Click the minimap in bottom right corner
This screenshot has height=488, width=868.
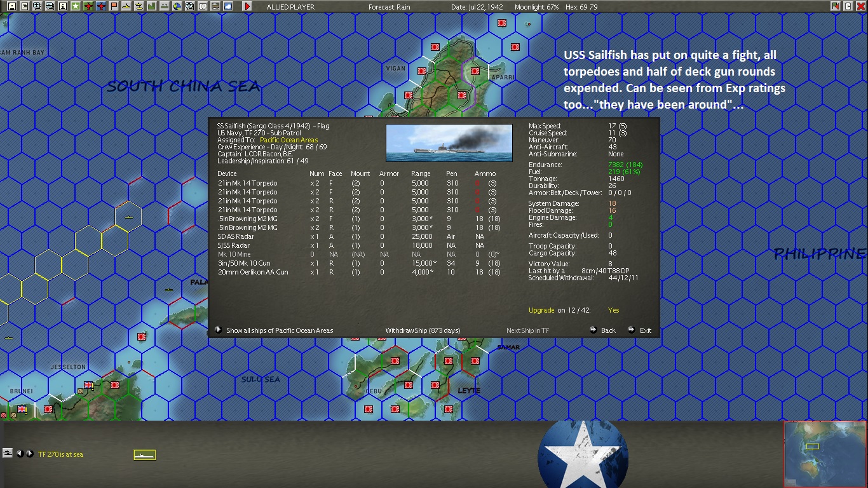tap(825, 454)
